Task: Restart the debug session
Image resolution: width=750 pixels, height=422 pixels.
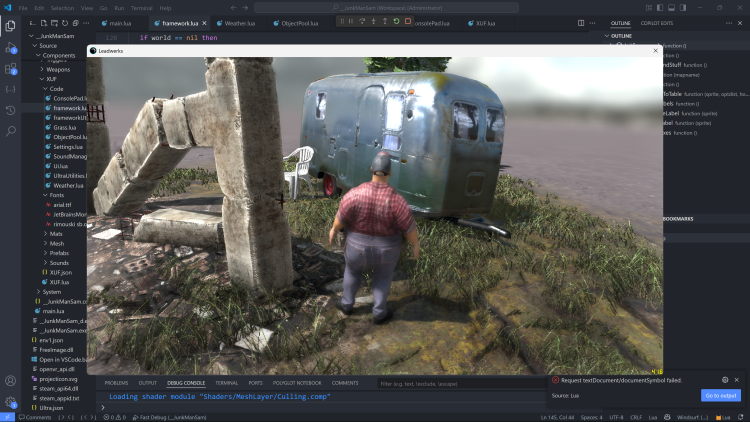Action: 396,21
